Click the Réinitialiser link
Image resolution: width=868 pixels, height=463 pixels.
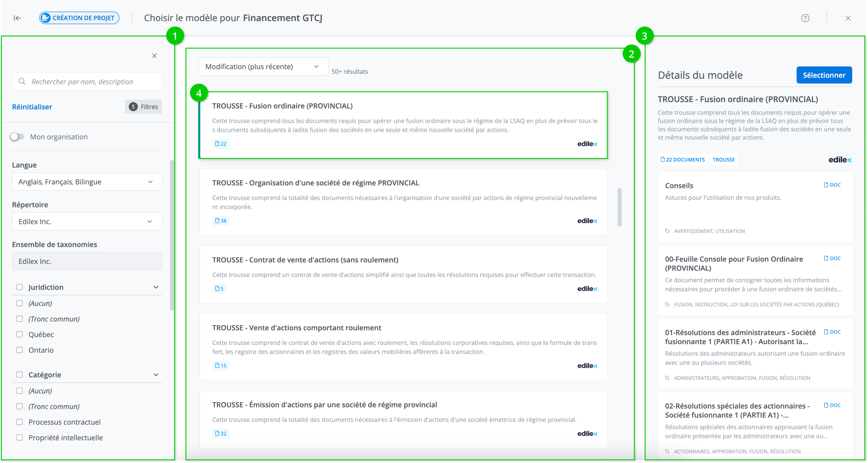(x=32, y=107)
